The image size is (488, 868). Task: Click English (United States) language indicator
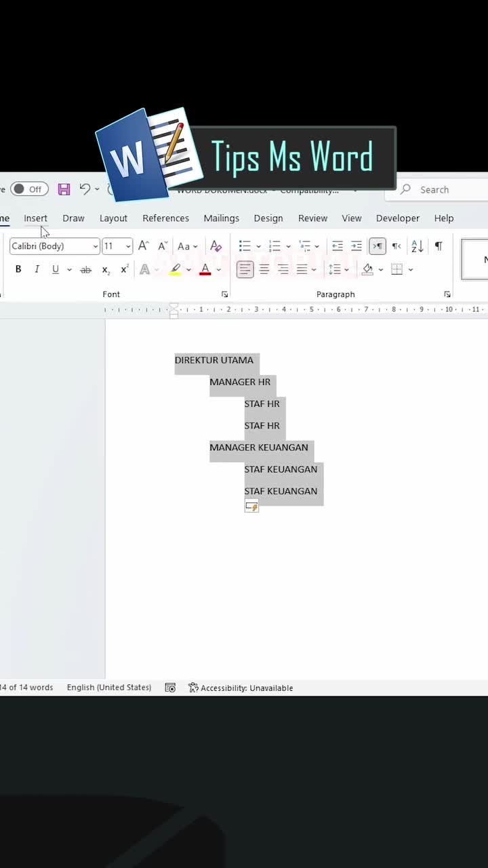coord(109,687)
